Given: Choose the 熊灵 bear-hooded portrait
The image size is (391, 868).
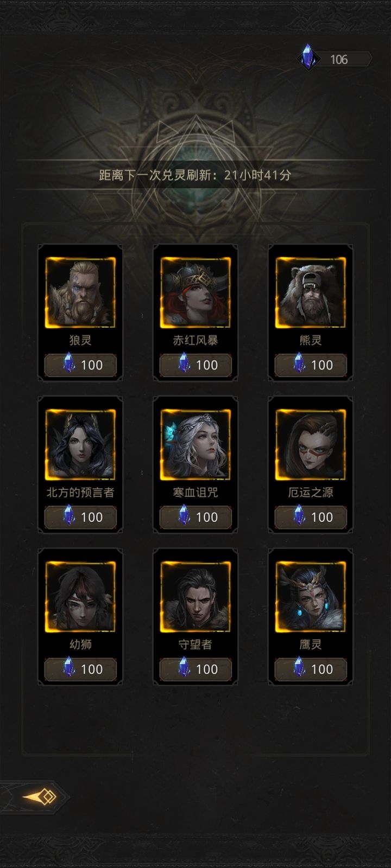Looking at the screenshot, I should (x=311, y=292).
